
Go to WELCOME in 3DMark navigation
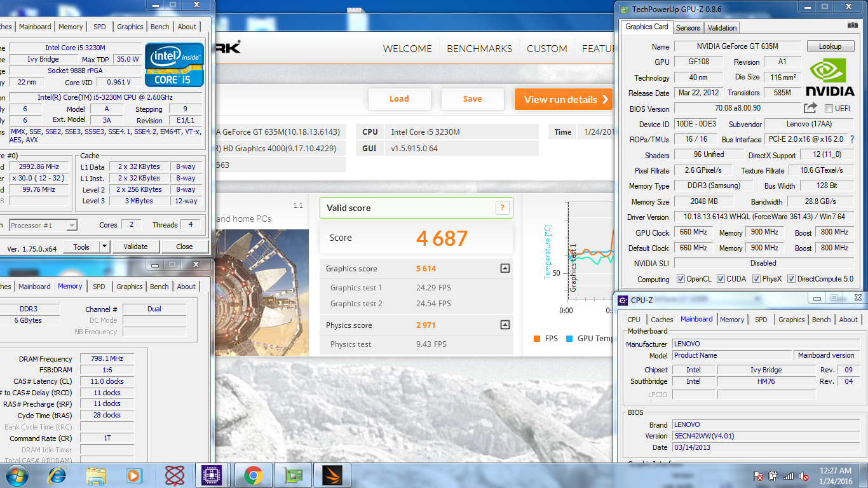pyautogui.click(x=407, y=48)
